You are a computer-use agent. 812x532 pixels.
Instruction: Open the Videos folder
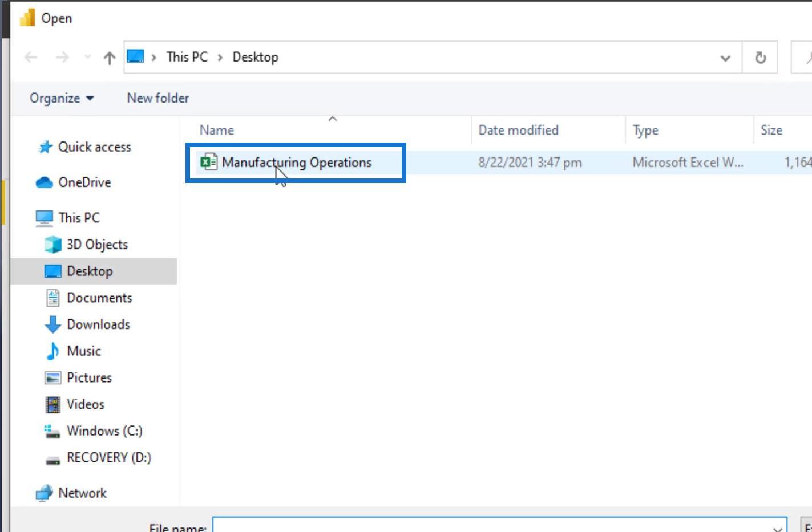click(x=86, y=404)
